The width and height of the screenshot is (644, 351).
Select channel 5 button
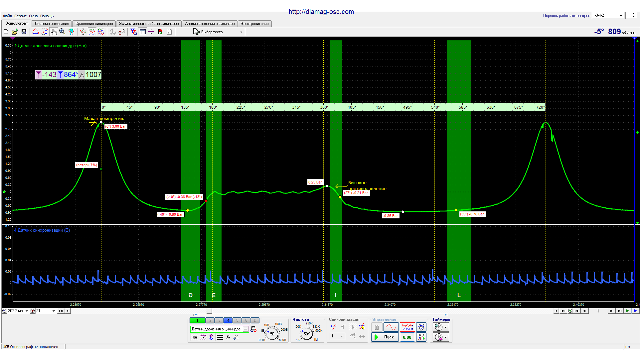tap(237, 320)
